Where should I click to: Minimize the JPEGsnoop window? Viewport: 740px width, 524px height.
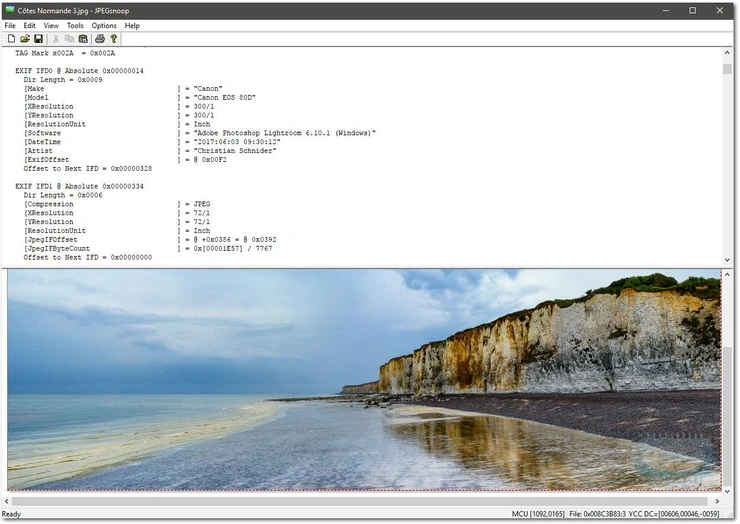tap(666, 10)
